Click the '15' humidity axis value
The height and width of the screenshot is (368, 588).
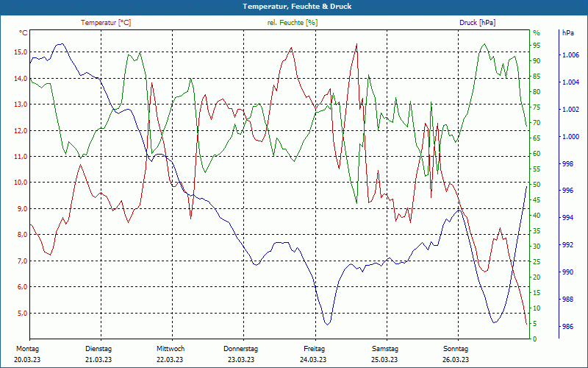click(x=537, y=292)
